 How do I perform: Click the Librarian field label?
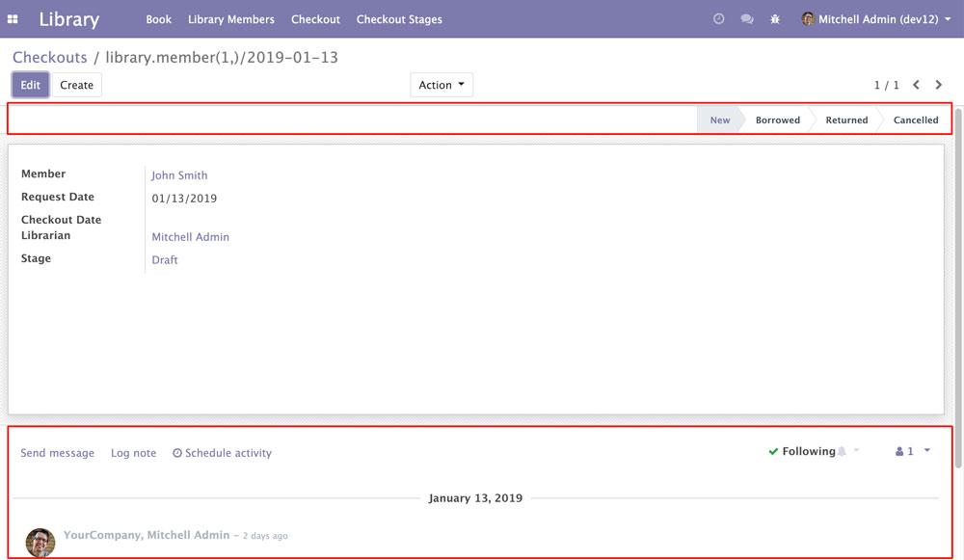[x=45, y=235]
